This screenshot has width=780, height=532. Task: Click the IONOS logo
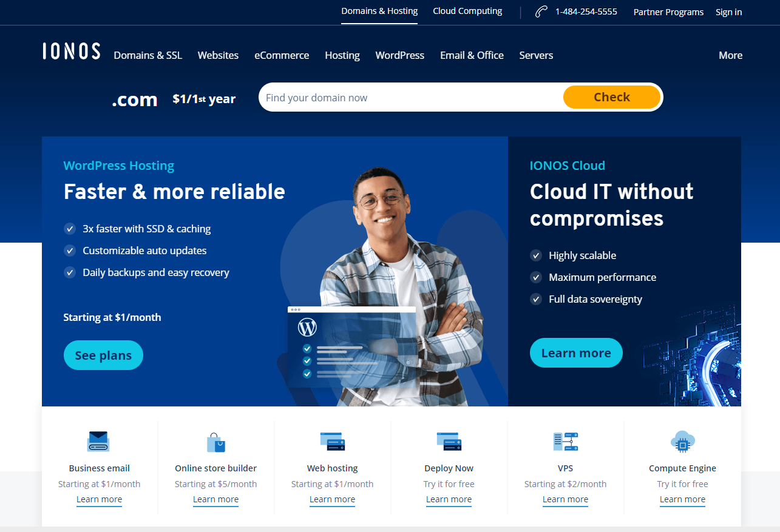coord(72,51)
